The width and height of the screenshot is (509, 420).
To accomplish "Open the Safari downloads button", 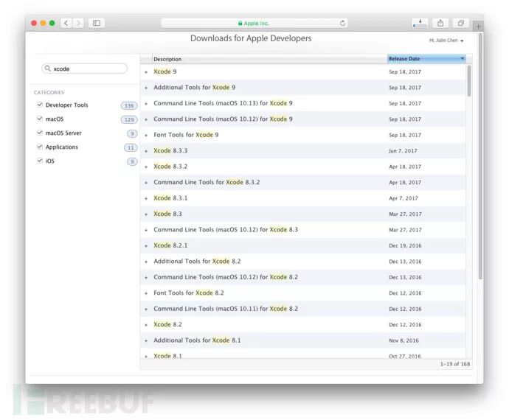I will 420,23.
